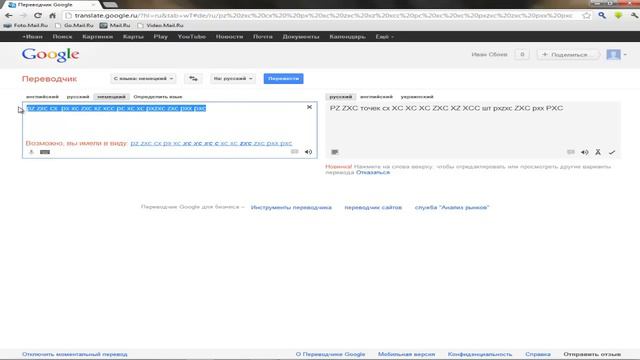The width and height of the screenshot is (640, 360).
Task: Open the Мобильная версия footer link
Action: point(407,354)
